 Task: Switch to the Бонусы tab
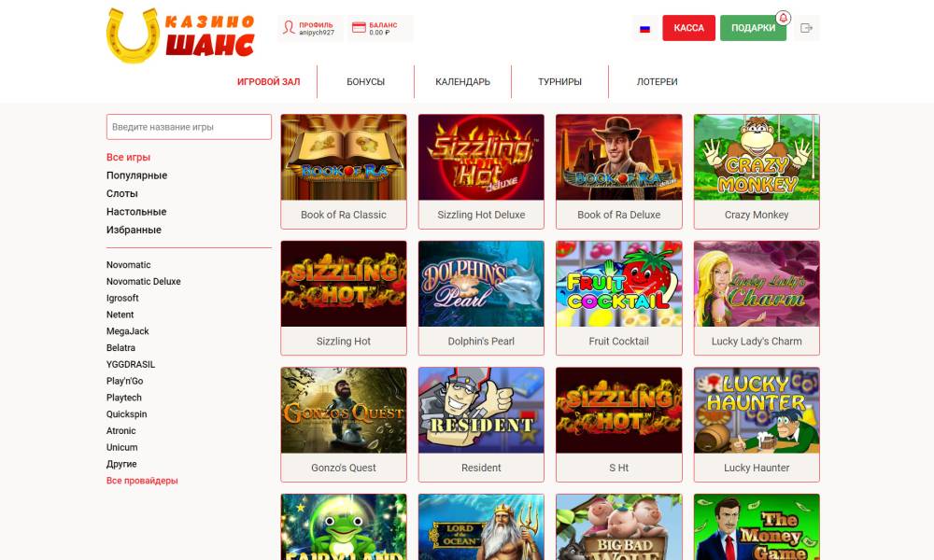(x=366, y=81)
